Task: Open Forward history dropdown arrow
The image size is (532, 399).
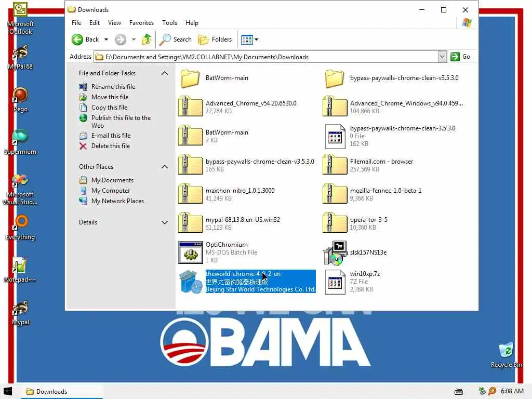Action: [x=134, y=39]
